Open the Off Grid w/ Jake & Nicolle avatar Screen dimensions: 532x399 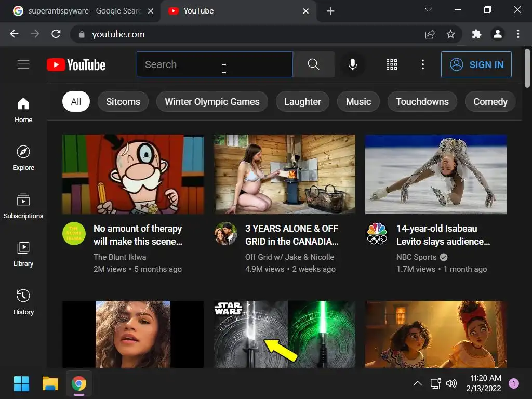pyautogui.click(x=225, y=233)
